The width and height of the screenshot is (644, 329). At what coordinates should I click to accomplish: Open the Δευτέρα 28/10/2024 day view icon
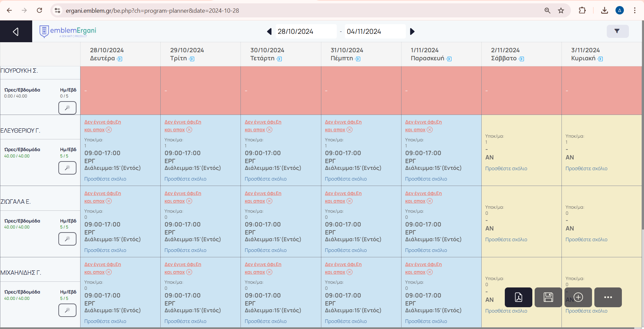(x=120, y=59)
